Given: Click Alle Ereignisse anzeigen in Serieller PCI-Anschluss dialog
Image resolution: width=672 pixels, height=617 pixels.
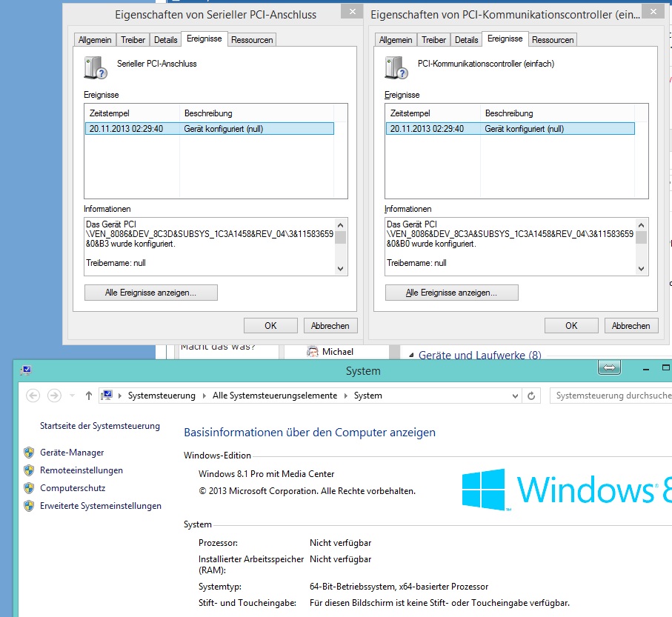Looking at the screenshot, I should click(151, 293).
